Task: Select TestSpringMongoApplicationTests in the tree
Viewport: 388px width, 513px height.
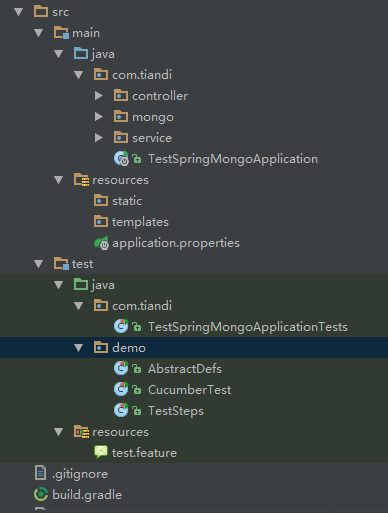Action: pyautogui.click(x=248, y=327)
